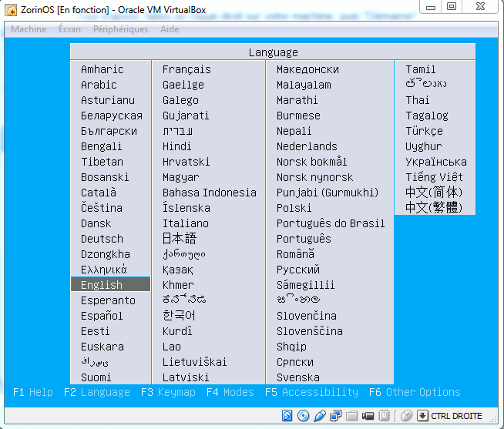The image size is (504, 429).
Task: Click the mouse integration status icon
Action: click(406, 415)
